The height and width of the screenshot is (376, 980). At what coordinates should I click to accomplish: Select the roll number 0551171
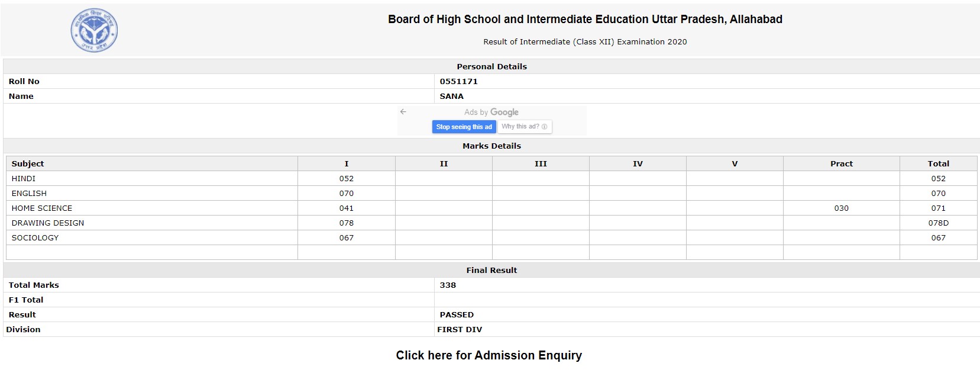pyautogui.click(x=458, y=81)
